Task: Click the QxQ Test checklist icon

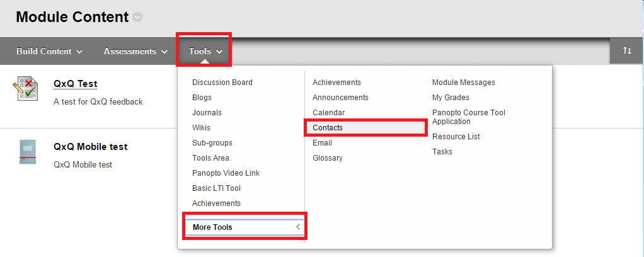Action: tap(25, 88)
